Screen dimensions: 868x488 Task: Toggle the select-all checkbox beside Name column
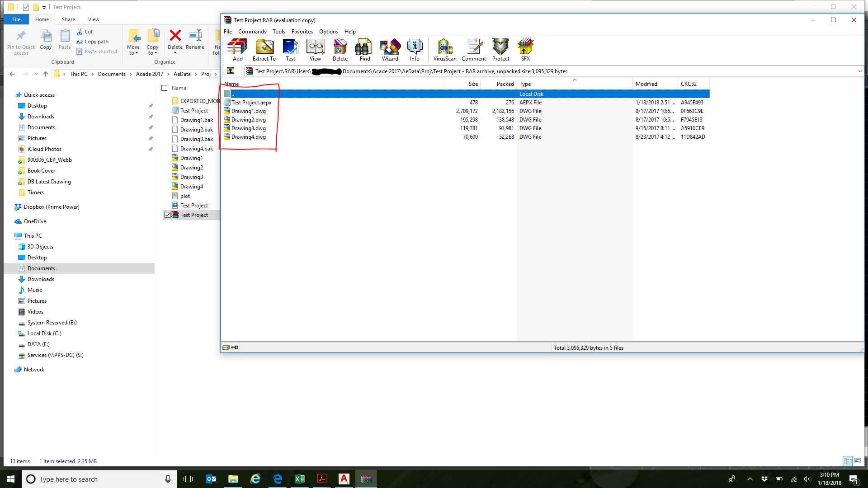click(165, 88)
